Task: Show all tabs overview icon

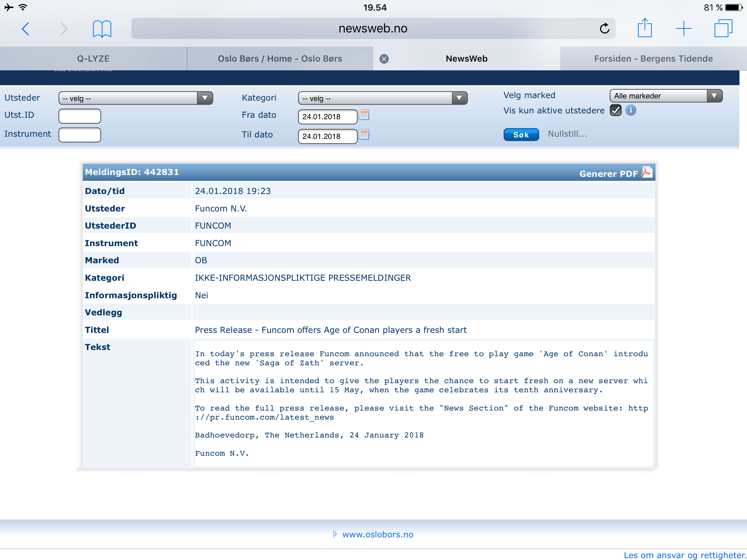Action: 723,28
